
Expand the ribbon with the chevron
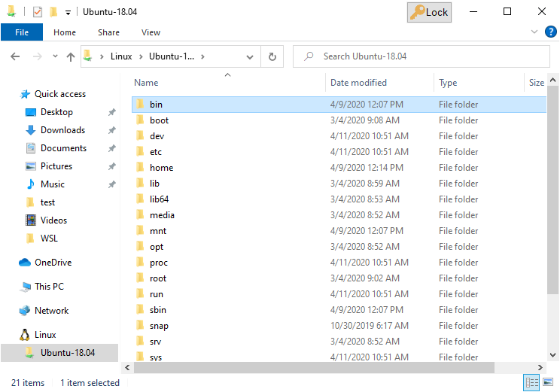(534, 32)
